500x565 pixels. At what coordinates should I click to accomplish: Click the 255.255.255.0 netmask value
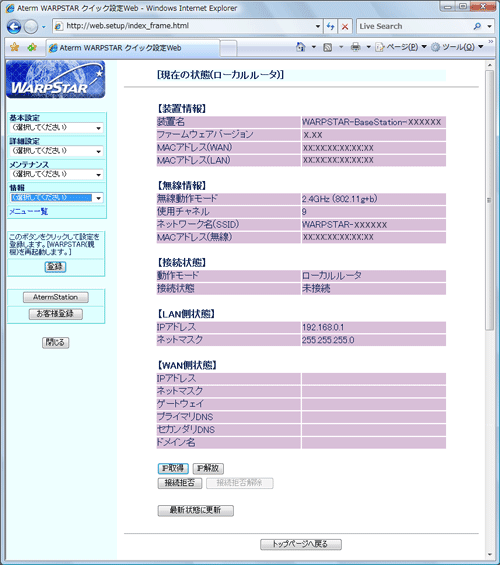(328, 340)
